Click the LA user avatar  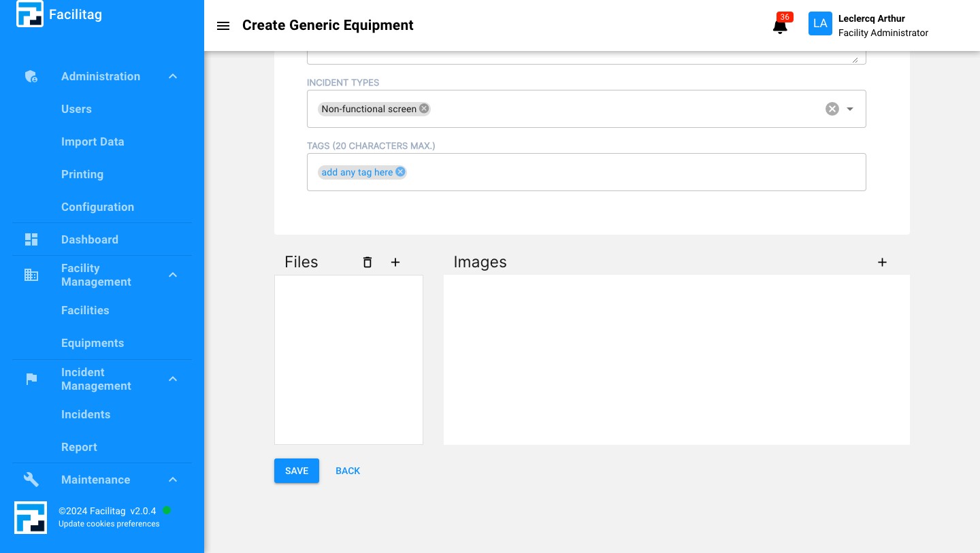pos(820,23)
